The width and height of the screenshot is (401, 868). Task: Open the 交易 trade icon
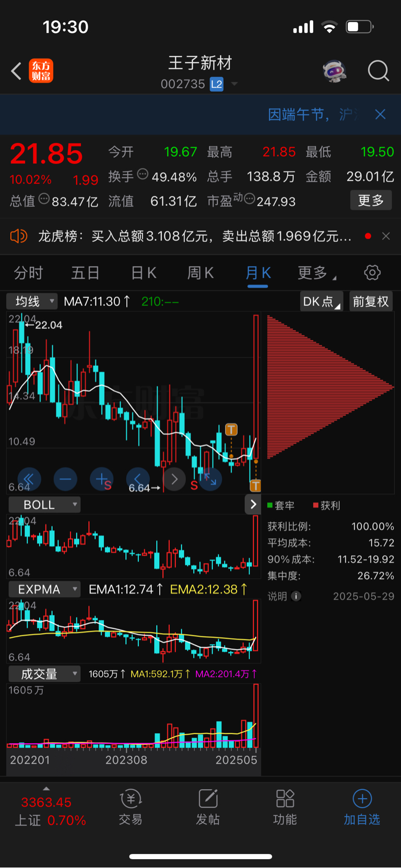[131, 807]
